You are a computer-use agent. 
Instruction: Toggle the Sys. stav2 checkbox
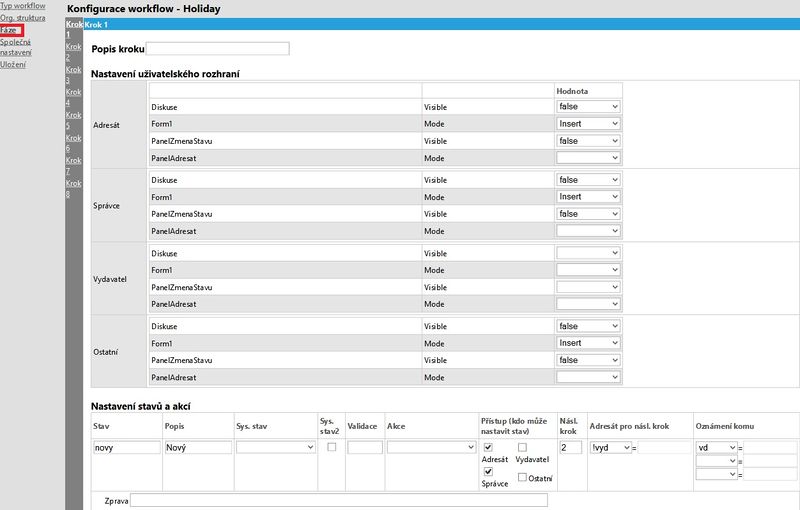coord(332,447)
